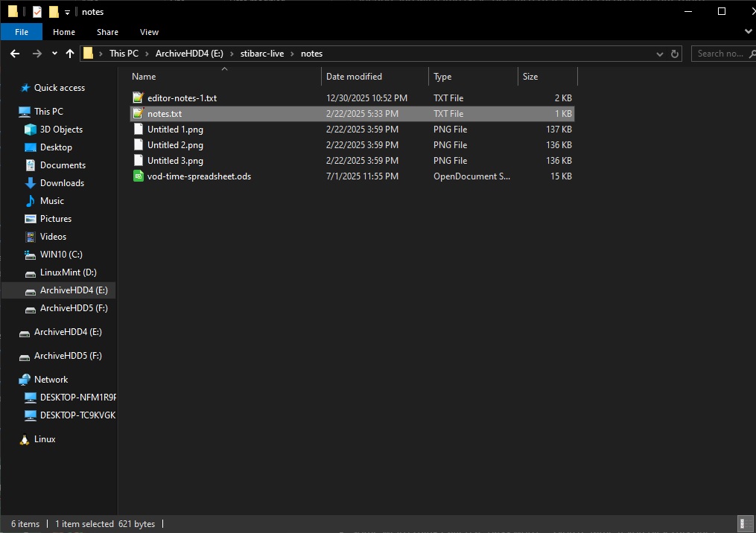Click the Properties icon in the title bar

click(37, 12)
